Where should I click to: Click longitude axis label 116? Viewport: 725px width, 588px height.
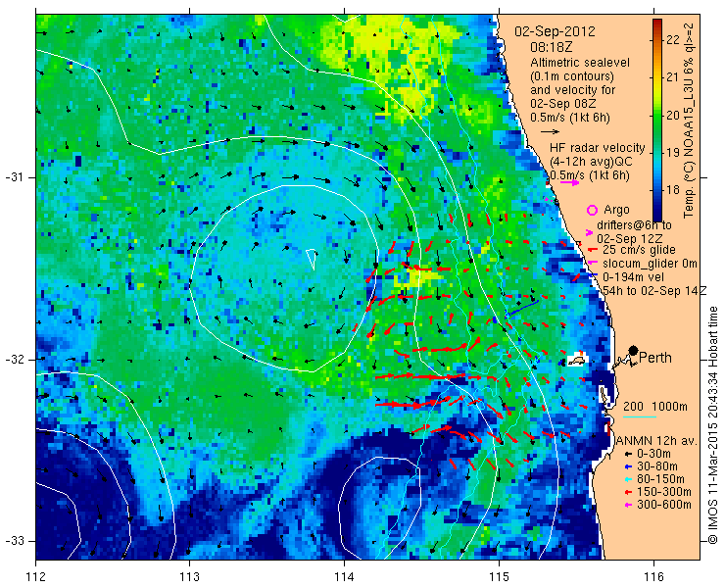[x=653, y=577]
